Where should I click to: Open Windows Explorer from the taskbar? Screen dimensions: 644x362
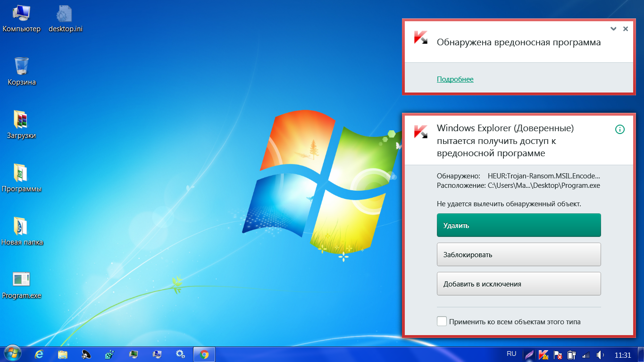coord(63,354)
